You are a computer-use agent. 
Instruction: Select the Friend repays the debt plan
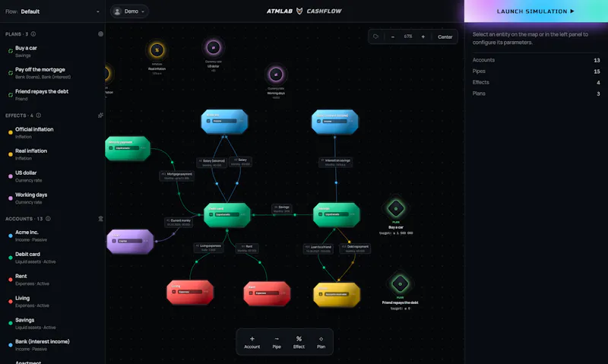click(52, 94)
